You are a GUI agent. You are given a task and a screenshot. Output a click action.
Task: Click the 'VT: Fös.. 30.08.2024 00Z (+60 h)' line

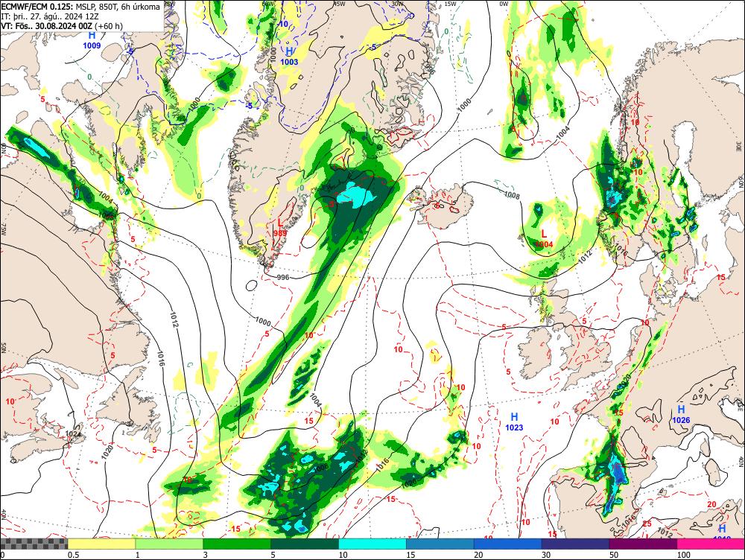pyautogui.click(x=62, y=25)
